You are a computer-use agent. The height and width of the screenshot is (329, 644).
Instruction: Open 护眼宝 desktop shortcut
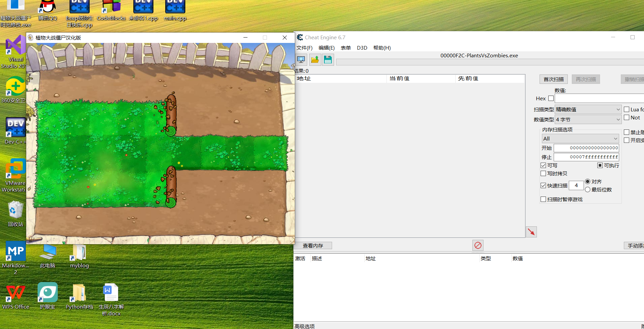pos(48,296)
